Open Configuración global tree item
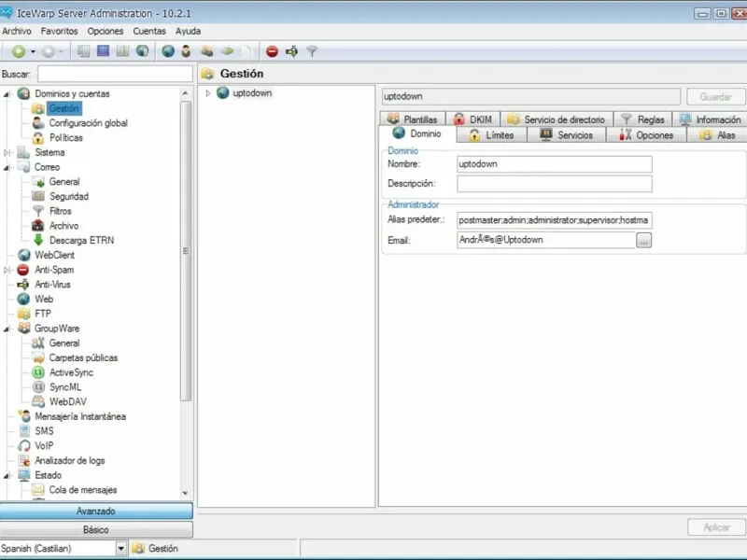747x560 pixels. (x=88, y=123)
